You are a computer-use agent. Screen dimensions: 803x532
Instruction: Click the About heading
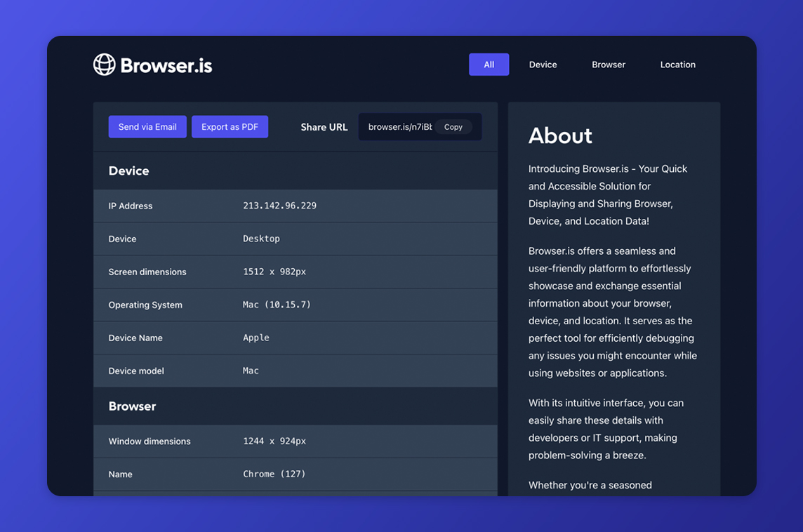pos(560,135)
